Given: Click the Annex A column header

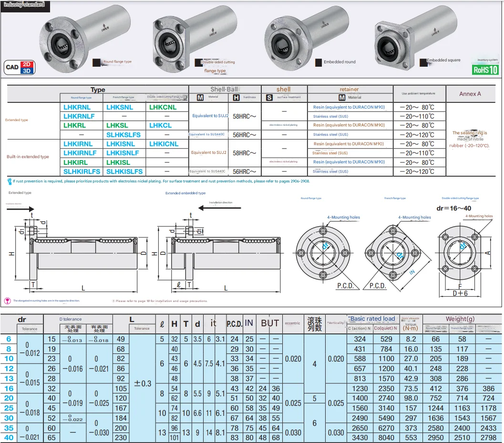Looking at the screenshot, I should coord(470,94).
